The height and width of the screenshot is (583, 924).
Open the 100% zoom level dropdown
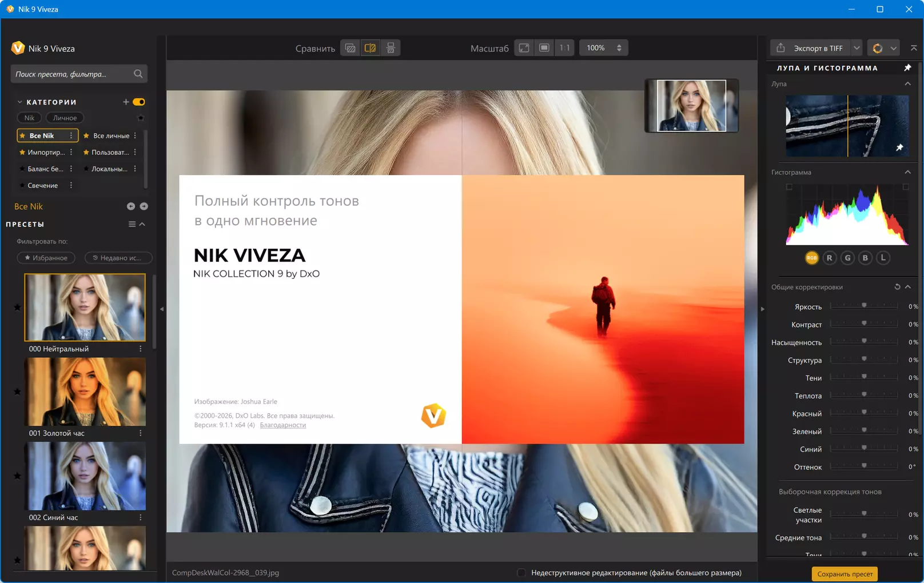604,48
